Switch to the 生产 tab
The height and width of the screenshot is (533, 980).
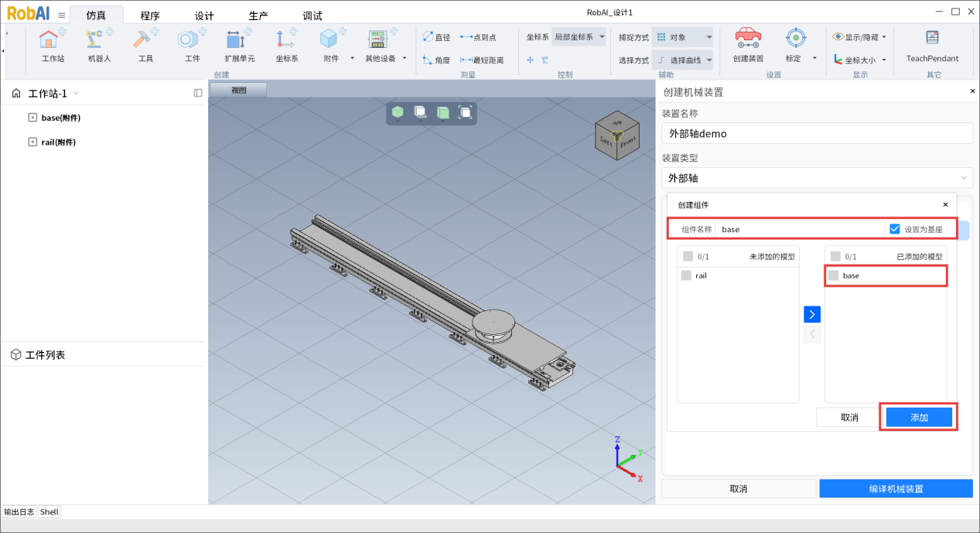pos(258,15)
